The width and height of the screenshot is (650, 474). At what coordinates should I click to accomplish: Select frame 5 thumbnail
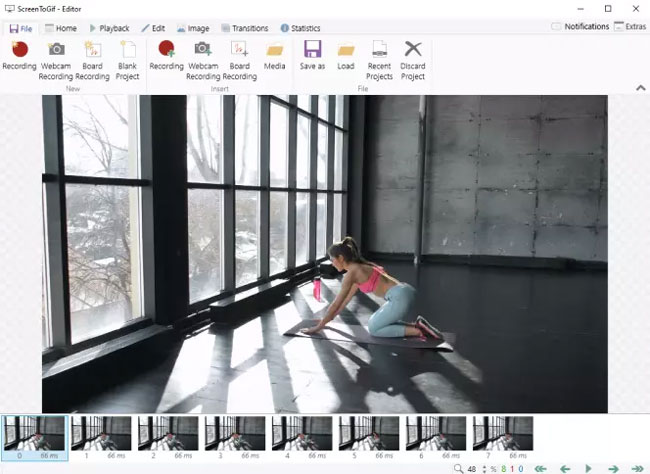tap(369, 438)
